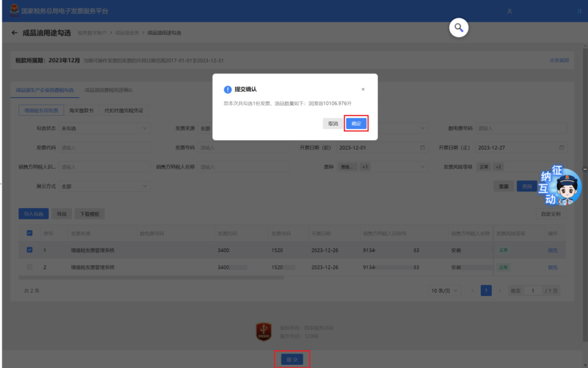This screenshot has width=588, height=368.
Task: Open the 征纳互动 mascot assistant
Action: point(560,185)
